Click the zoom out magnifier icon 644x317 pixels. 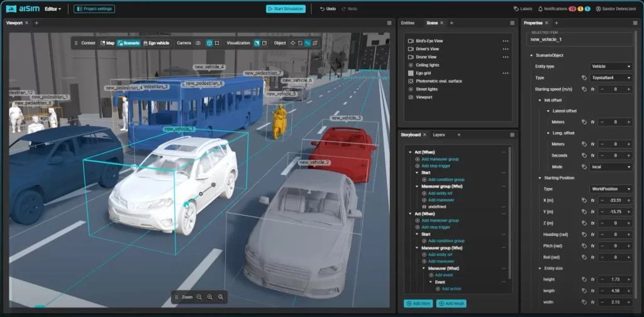199,297
